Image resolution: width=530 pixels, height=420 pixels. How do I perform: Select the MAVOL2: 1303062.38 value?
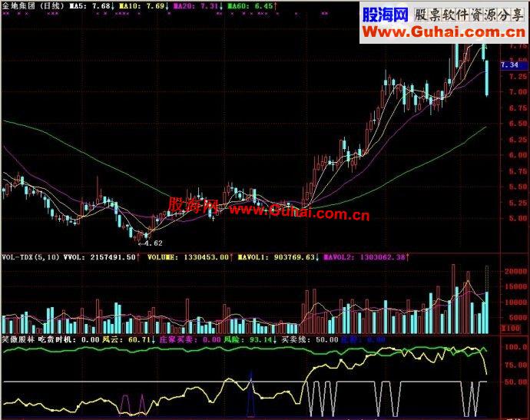click(366, 257)
